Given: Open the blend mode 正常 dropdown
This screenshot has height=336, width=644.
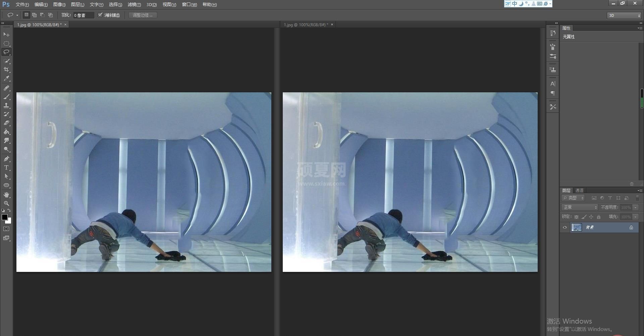Looking at the screenshot, I should 580,207.
